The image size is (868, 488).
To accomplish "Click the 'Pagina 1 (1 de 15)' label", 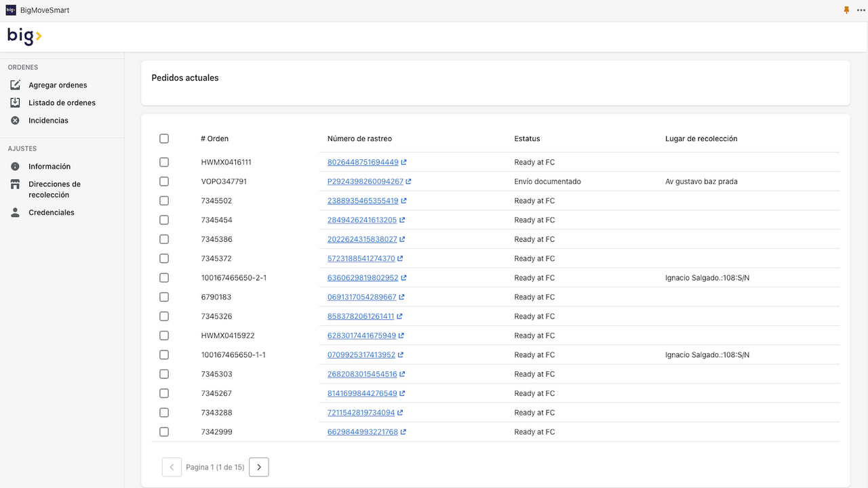I will [x=215, y=468].
